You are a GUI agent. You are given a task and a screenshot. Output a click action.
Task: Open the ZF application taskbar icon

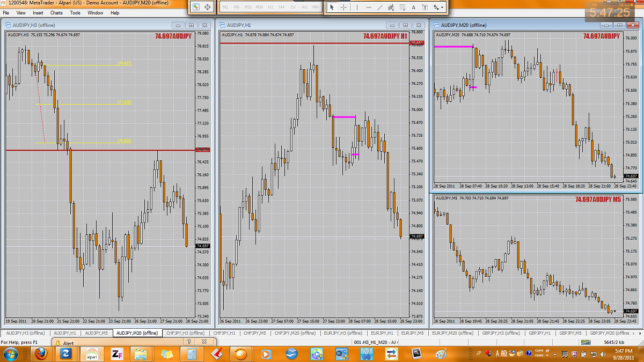pos(118,354)
